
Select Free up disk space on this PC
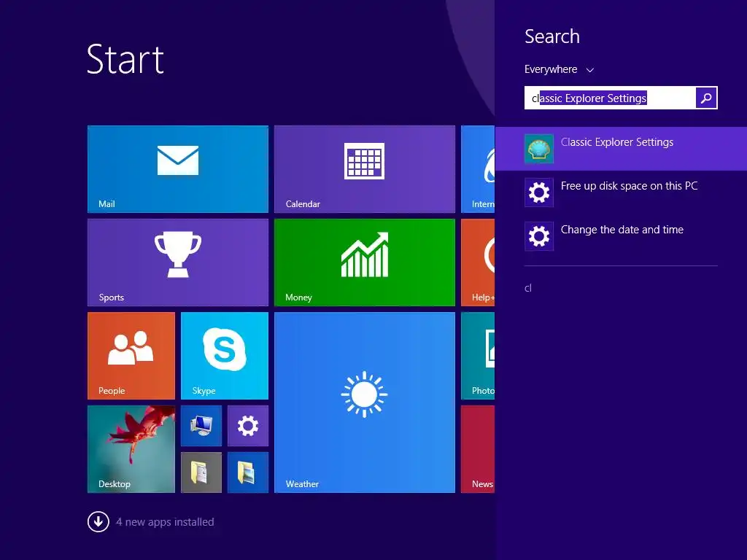(621, 192)
